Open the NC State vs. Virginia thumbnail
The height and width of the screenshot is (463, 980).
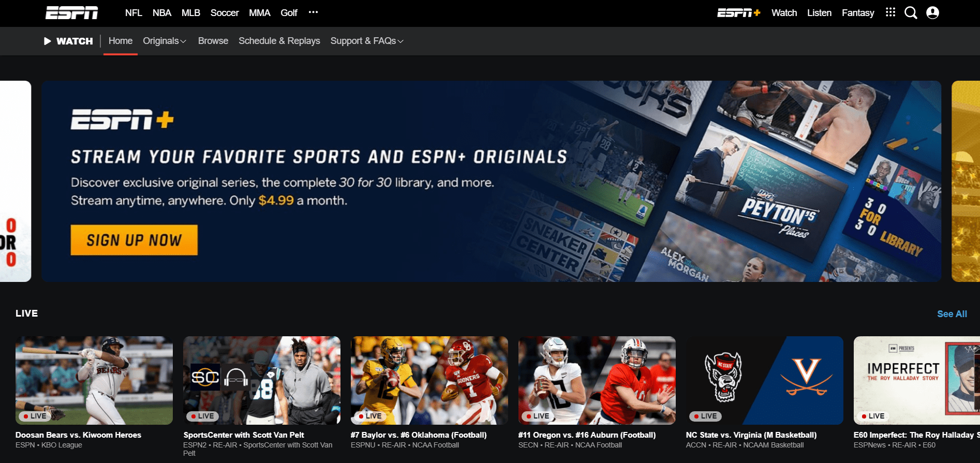pos(765,381)
